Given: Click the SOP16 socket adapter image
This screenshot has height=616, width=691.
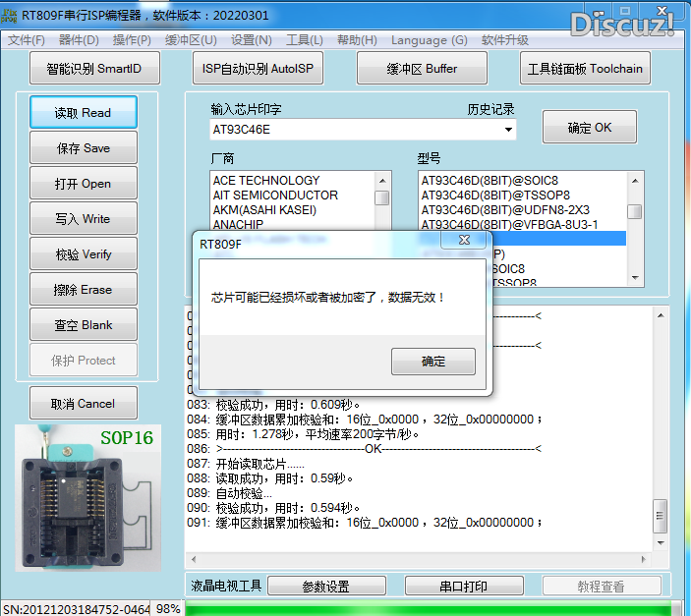Looking at the screenshot, I should 88,498.
